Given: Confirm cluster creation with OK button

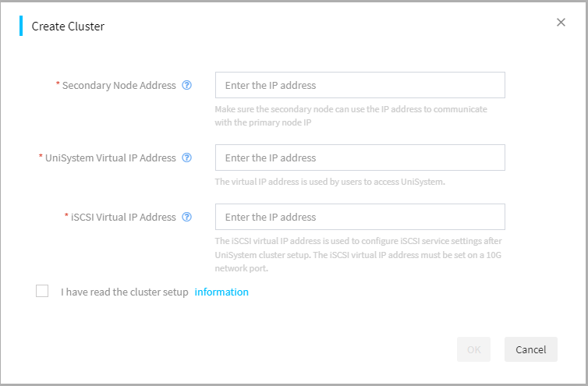Looking at the screenshot, I should coord(473,349).
